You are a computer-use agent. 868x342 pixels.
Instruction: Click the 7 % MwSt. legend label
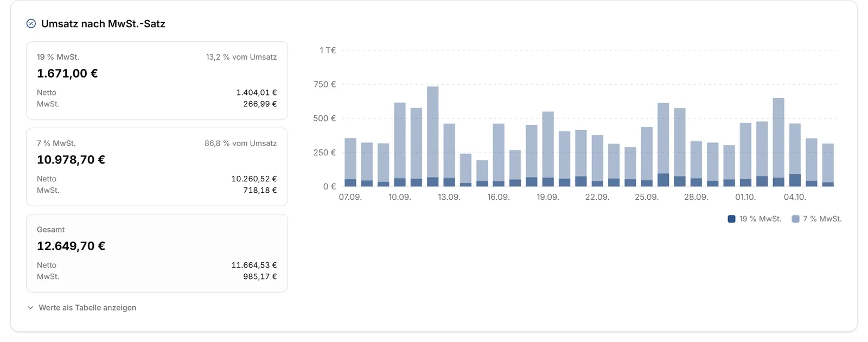(x=822, y=219)
